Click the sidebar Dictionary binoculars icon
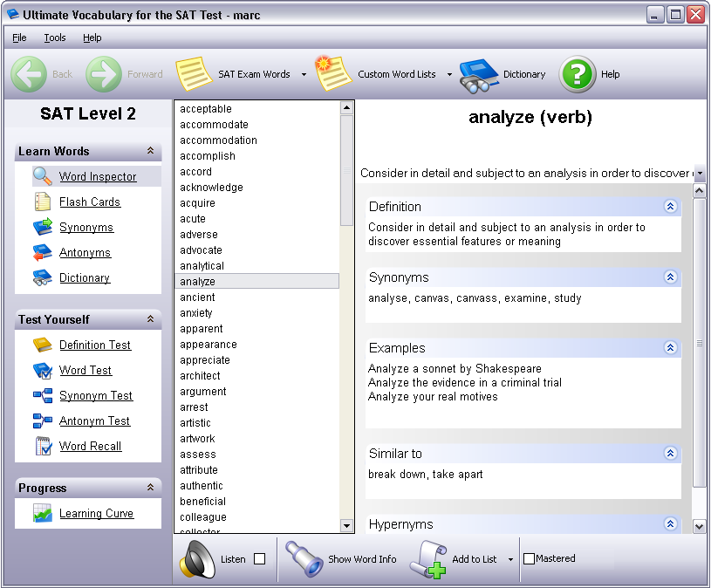This screenshot has width=711, height=588. 43,278
